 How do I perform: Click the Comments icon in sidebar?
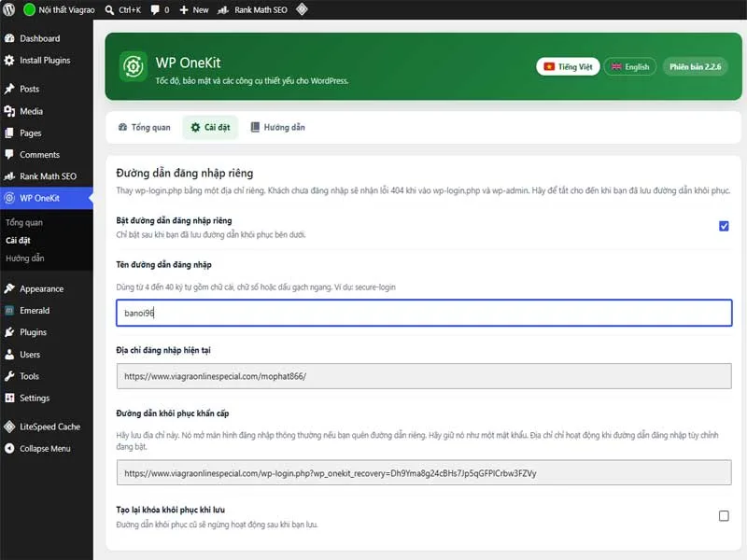pos(9,154)
